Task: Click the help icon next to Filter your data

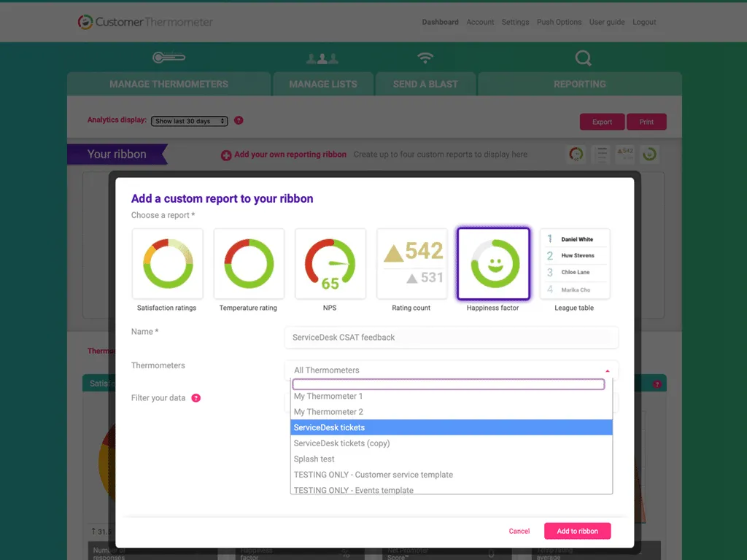Action: coord(196,398)
